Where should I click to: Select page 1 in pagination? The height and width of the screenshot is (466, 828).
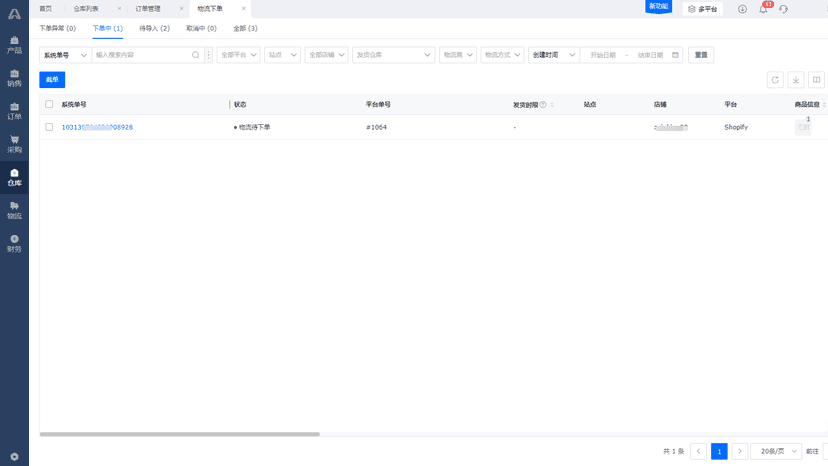pos(719,451)
